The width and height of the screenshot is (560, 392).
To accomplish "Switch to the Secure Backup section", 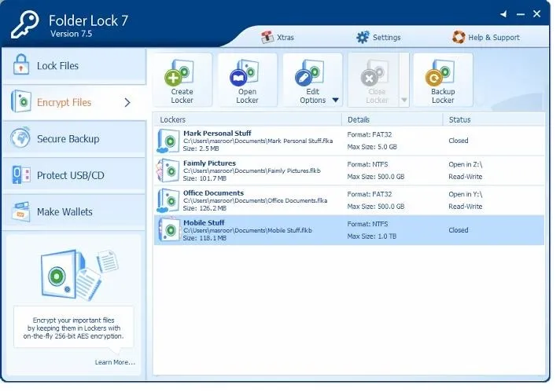I will [74, 139].
